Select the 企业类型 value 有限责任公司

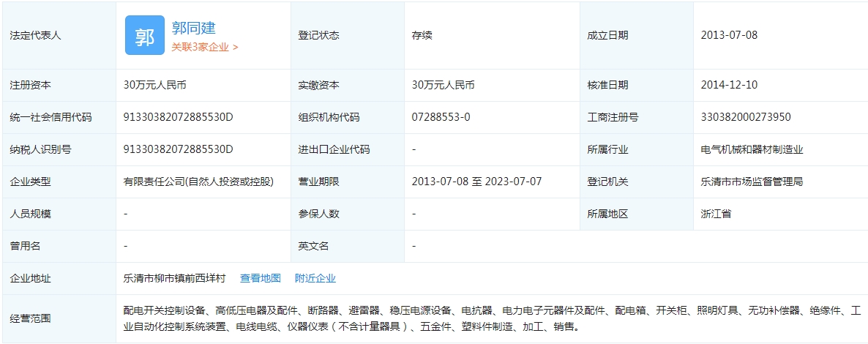coord(198,182)
